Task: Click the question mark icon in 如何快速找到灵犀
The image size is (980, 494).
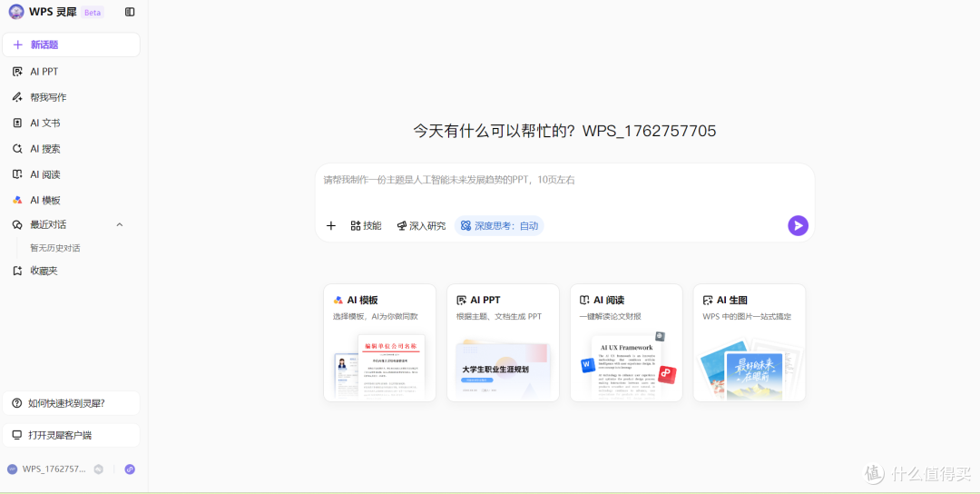Action: (x=17, y=403)
